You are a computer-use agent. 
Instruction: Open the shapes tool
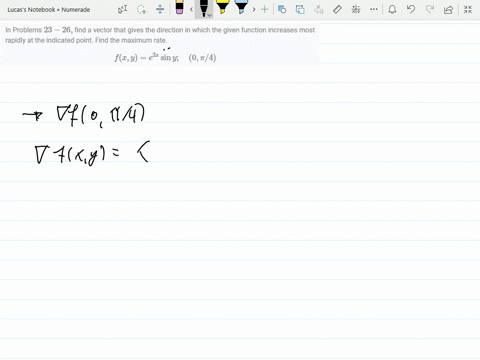coord(282,9)
